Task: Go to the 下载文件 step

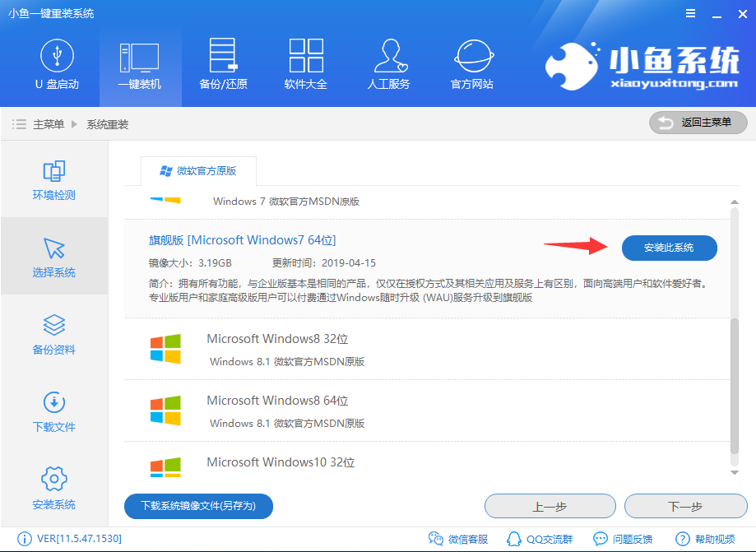Action: 54,411
